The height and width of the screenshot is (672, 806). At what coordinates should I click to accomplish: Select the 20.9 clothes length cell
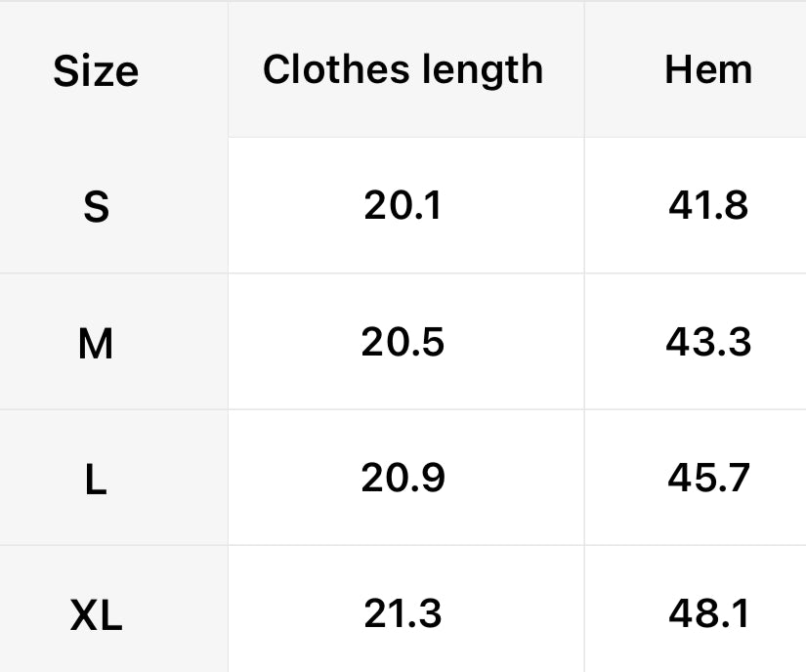coord(403,478)
